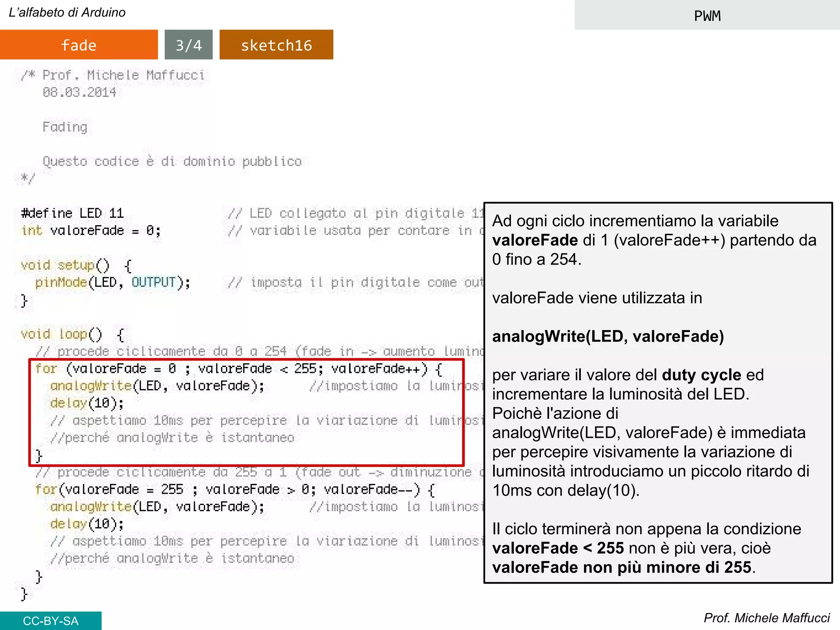The height and width of the screenshot is (630, 840).
Task: Click comment '// LED collegato al pin digitale'
Action: [356, 213]
